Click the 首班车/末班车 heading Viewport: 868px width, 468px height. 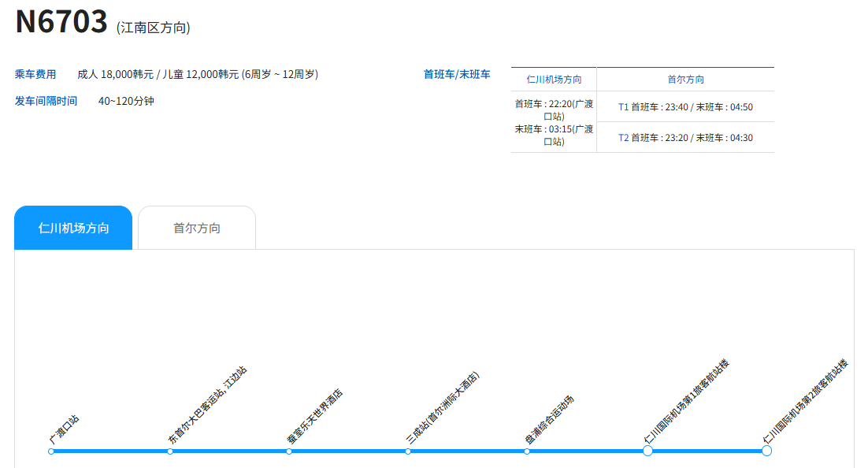pyautogui.click(x=457, y=75)
